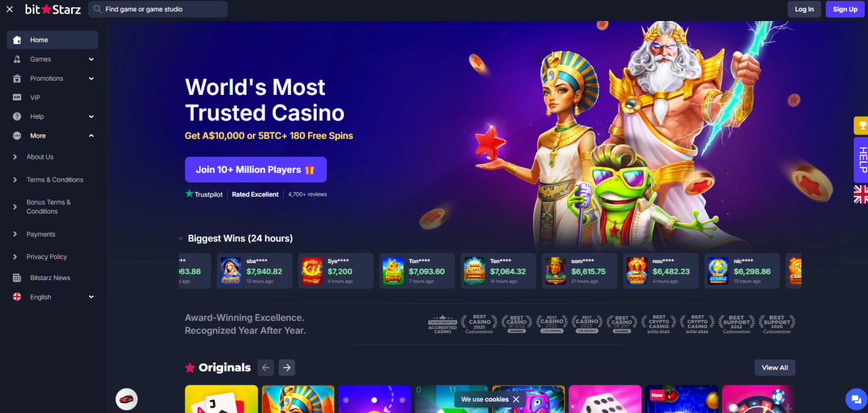Viewport: 868px width, 413px height.
Task: Click the Log In button
Action: pos(804,9)
